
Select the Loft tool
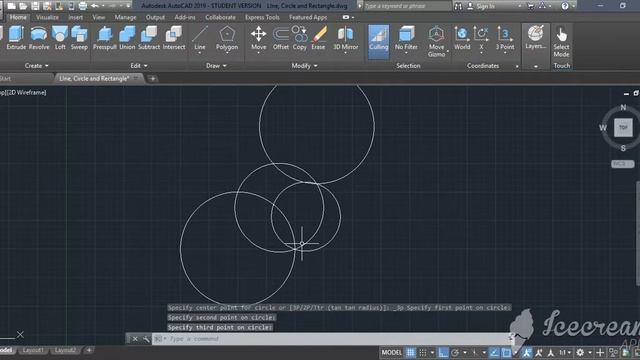point(60,38)
